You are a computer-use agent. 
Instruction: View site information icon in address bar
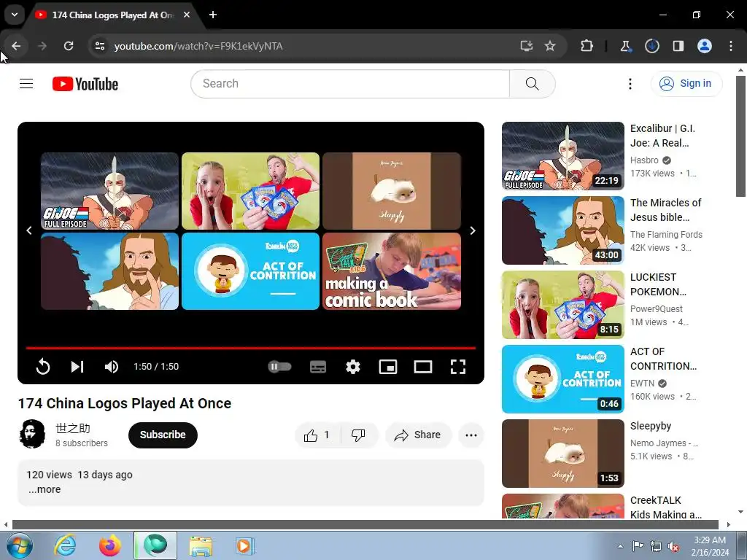coord(99,46)
